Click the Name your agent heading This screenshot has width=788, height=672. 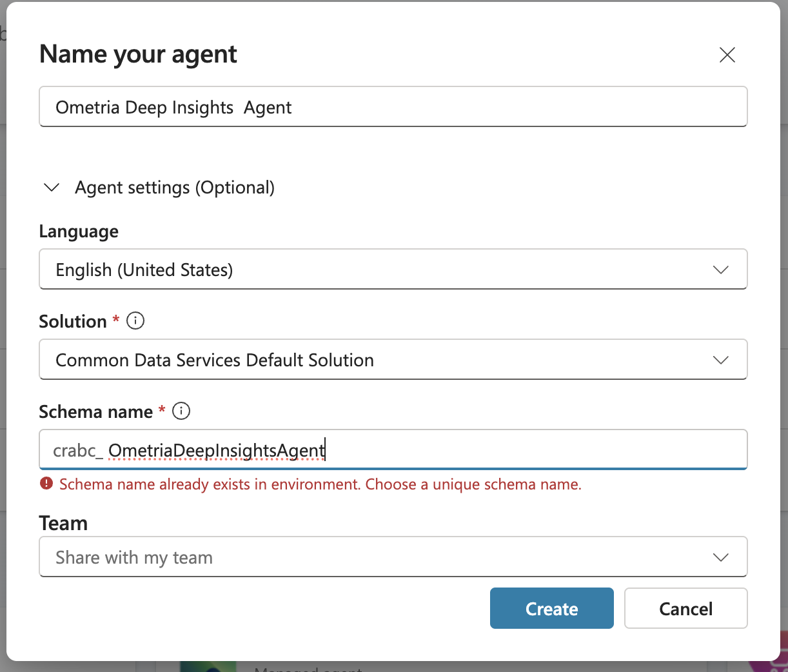pos(138,54)
